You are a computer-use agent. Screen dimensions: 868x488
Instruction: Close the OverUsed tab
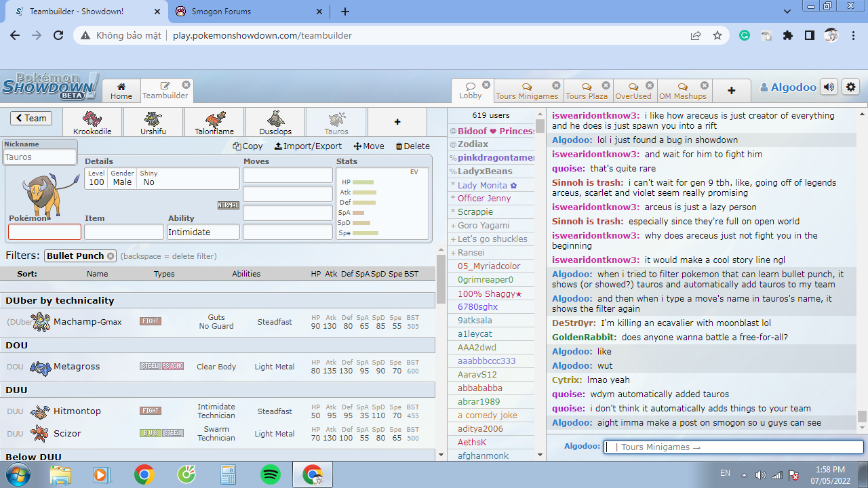pyautogui.click(x=650, y=85)
